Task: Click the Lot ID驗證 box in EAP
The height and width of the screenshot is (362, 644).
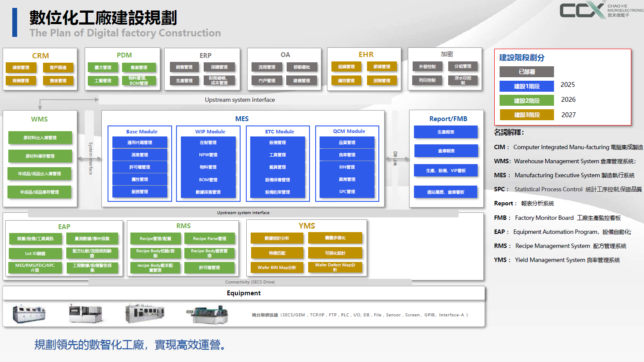Action: [35, 254]
